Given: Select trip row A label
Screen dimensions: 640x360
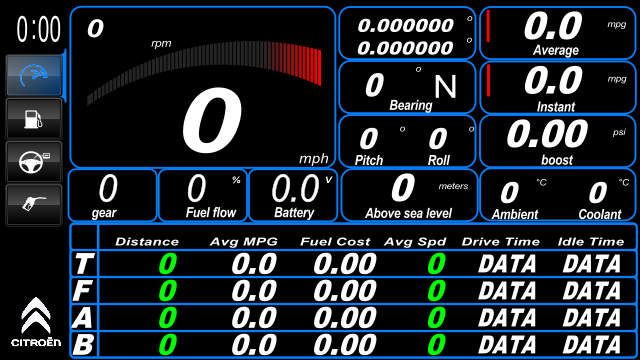Looking at the screenshot, I should 83,318.
